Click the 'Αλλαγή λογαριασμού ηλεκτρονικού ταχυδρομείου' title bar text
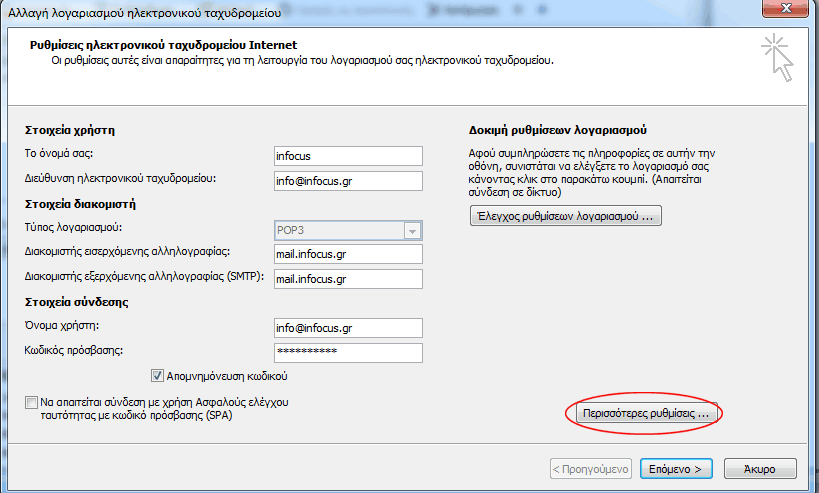819x493 pixels. tap(145, 13)
